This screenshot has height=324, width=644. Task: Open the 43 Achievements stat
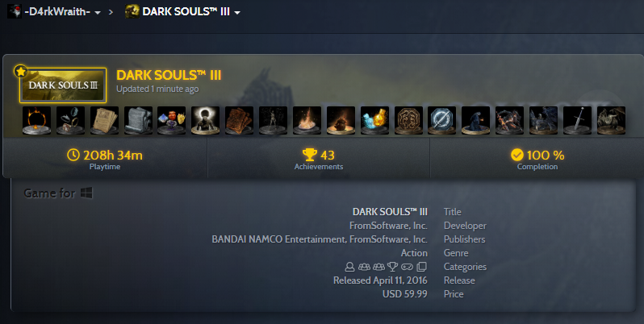click(318, 159)
